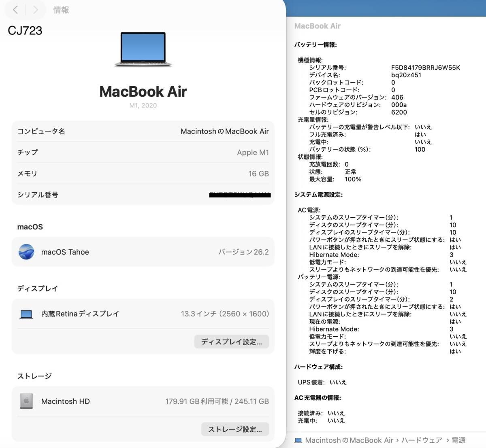The image size is (486, 448).
Task: Click 内蔵 Retina ディスプレイ label
Action: (x=80, y=314)
